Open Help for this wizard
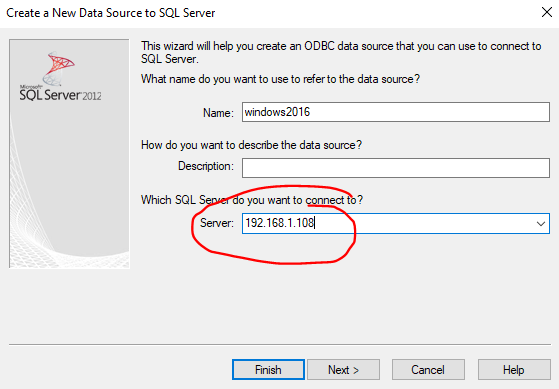Screen dimensions: 559x389 pos(514,370)
